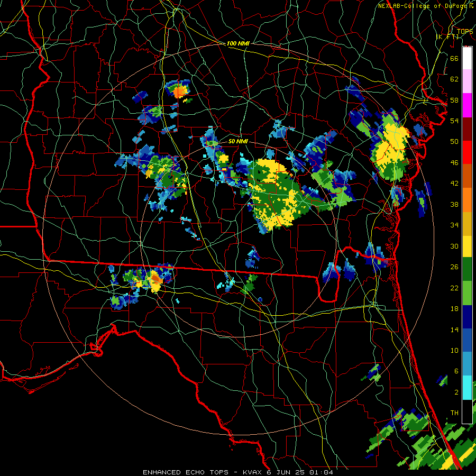Select the dark red legend color block
Screen dimensions: 476x476
(467, 129)
